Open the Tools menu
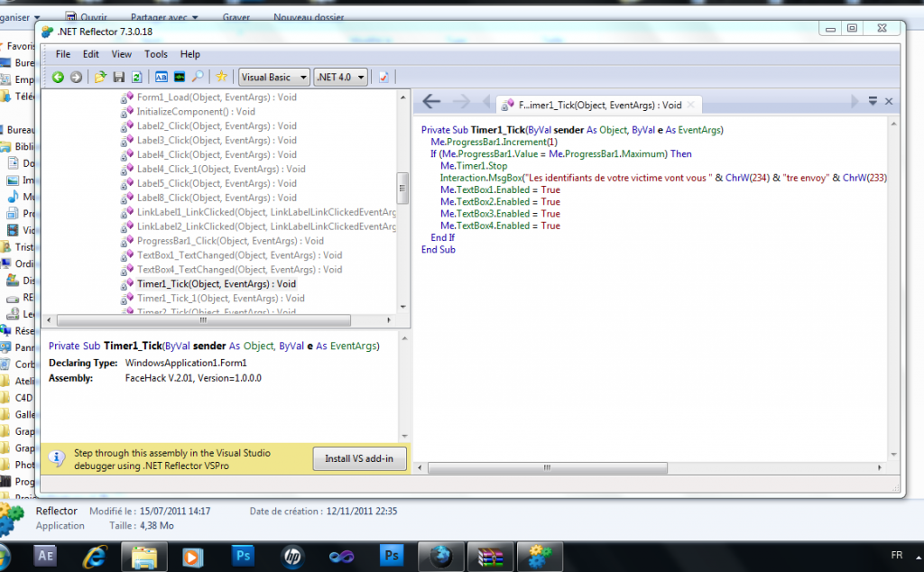The width and height of the screenshot is (924, 572). (156, 54)
